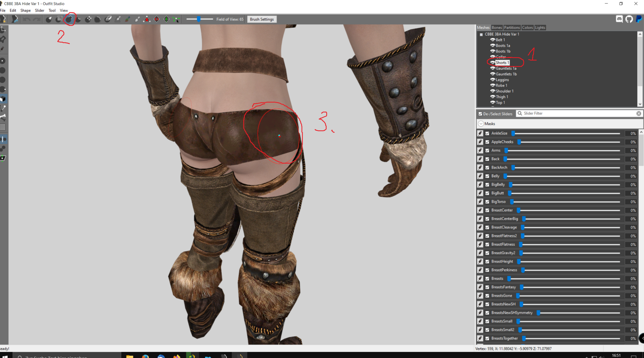This screenshot has height=358, width=644.
Task: Select the Weight Paint brush
Action: [x=118, y=19]
